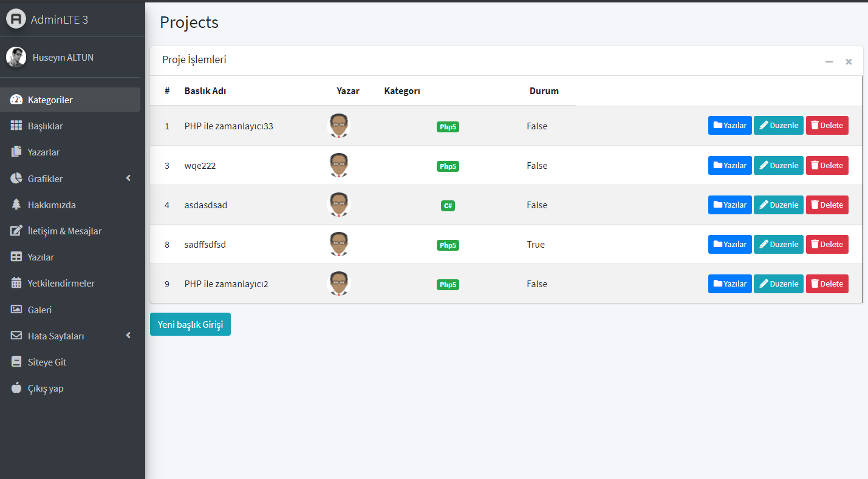Screen dimensions: 868x479
Task: Click the Projects page heading
Action: [x=189, y=22]
